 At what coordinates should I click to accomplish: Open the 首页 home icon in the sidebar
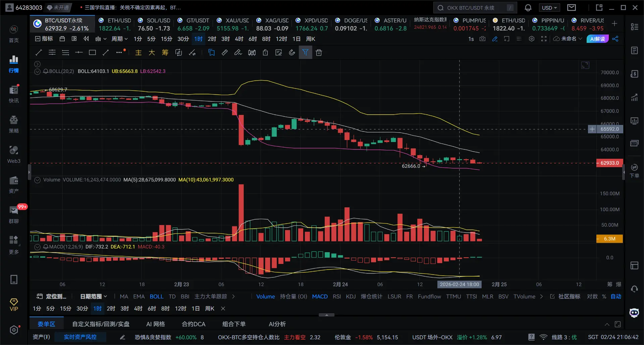[14, 34]
